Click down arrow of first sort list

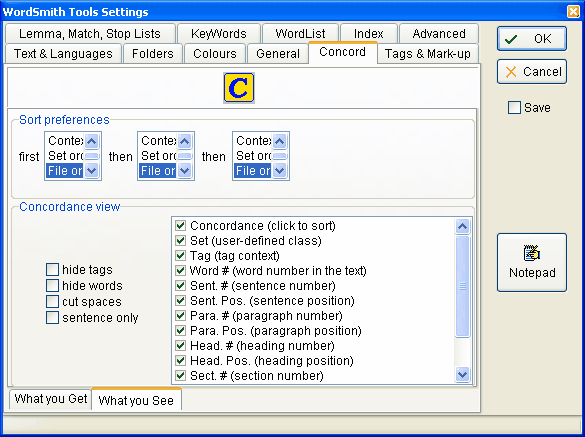(92, 171)
